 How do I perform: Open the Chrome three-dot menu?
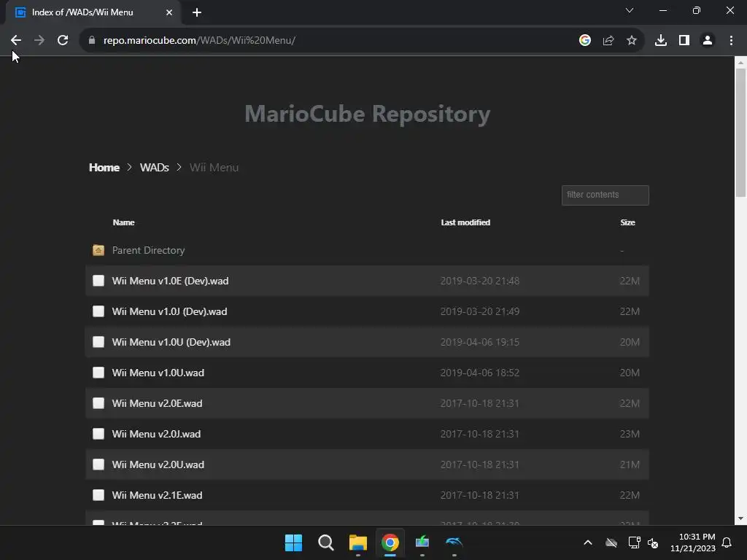click(731, 41)
